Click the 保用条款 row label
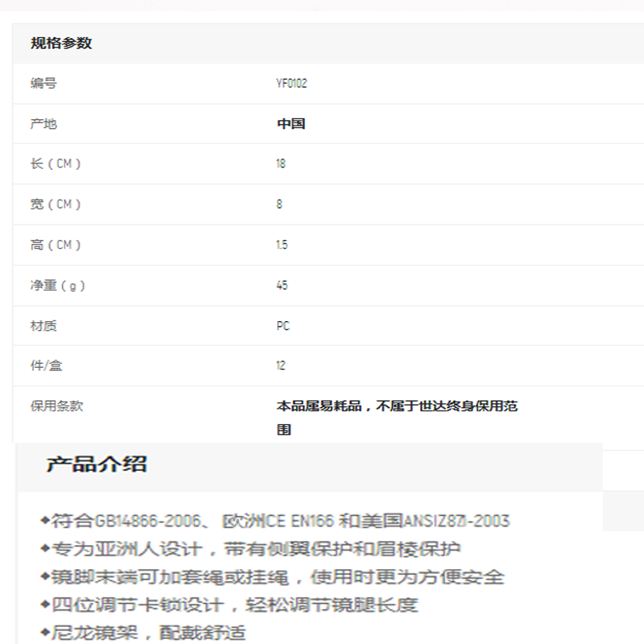The width and height of the screenshot is (644, 644). coord(56,407)
